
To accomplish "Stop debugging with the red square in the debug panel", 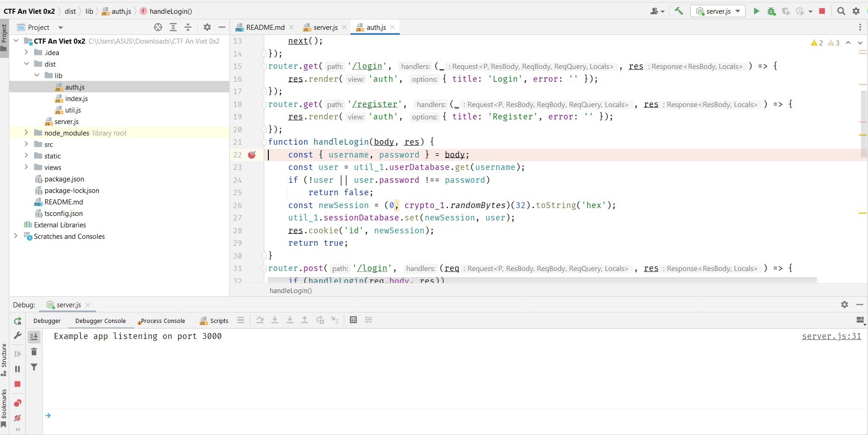I will tap(17, 384).
